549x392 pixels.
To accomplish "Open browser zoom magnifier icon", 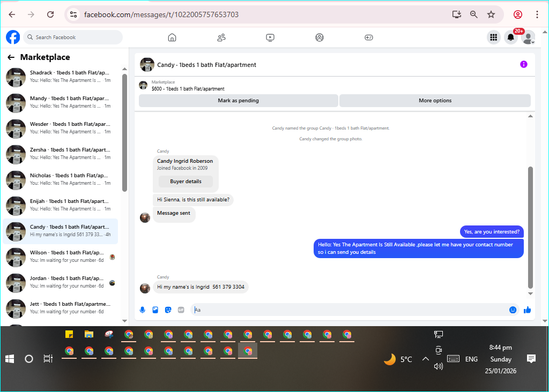I will point(474,14).
